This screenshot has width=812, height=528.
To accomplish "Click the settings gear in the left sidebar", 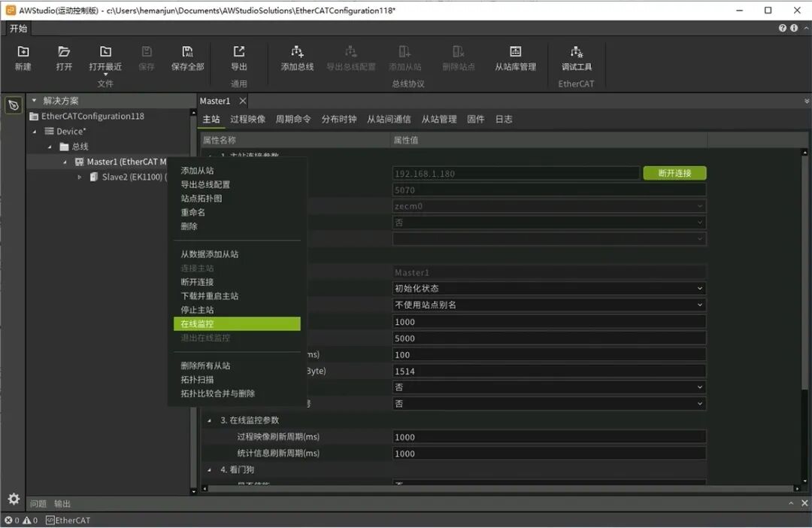I will coord(14,499).
